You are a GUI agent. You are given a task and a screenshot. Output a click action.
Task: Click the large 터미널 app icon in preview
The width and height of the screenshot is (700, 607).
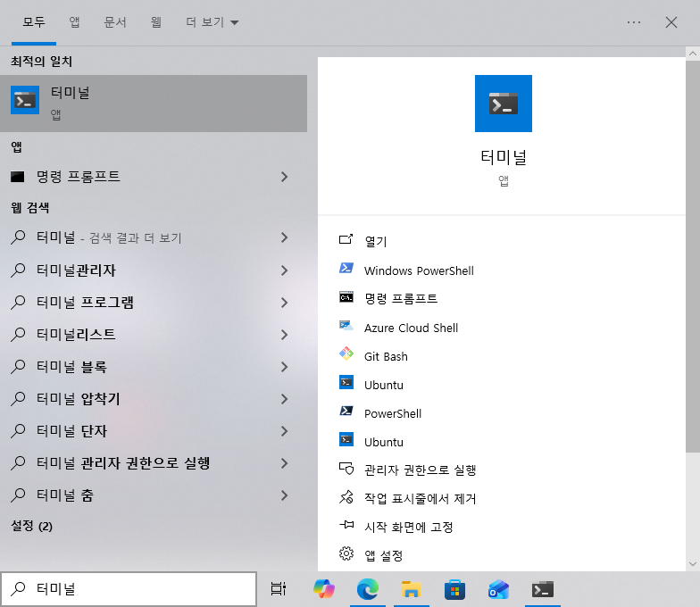(x=503, y=104)
